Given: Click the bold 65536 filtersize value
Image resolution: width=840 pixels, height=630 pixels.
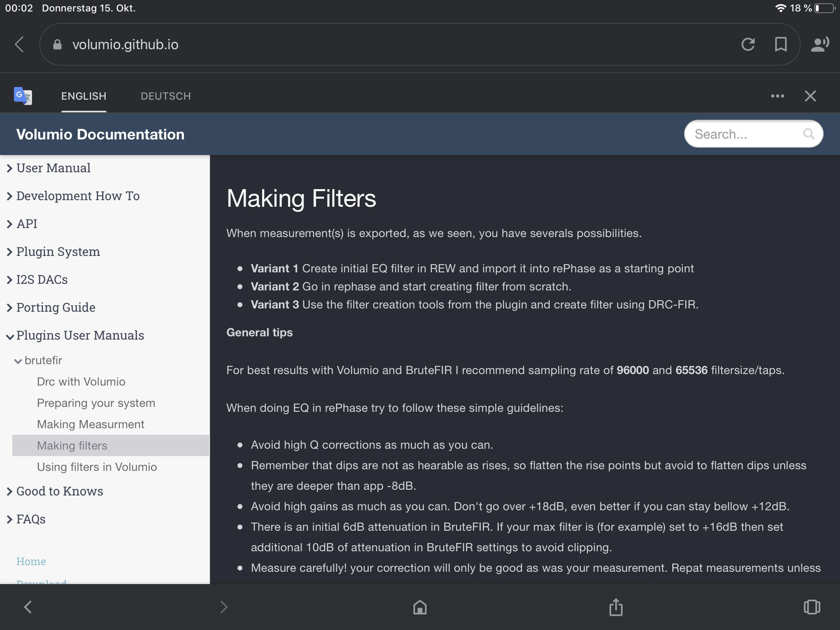Looking at the screenshot, I should [692, 370].
